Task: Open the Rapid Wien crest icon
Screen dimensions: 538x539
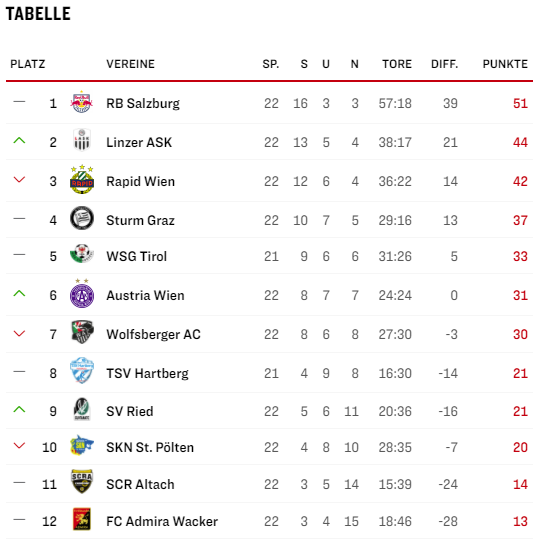Action: (x=82, y=179)
